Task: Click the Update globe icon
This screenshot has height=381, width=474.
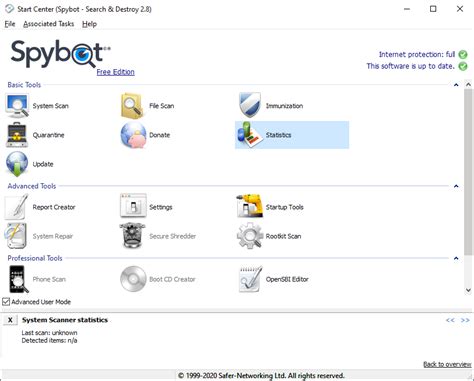Action: (17, 164)
